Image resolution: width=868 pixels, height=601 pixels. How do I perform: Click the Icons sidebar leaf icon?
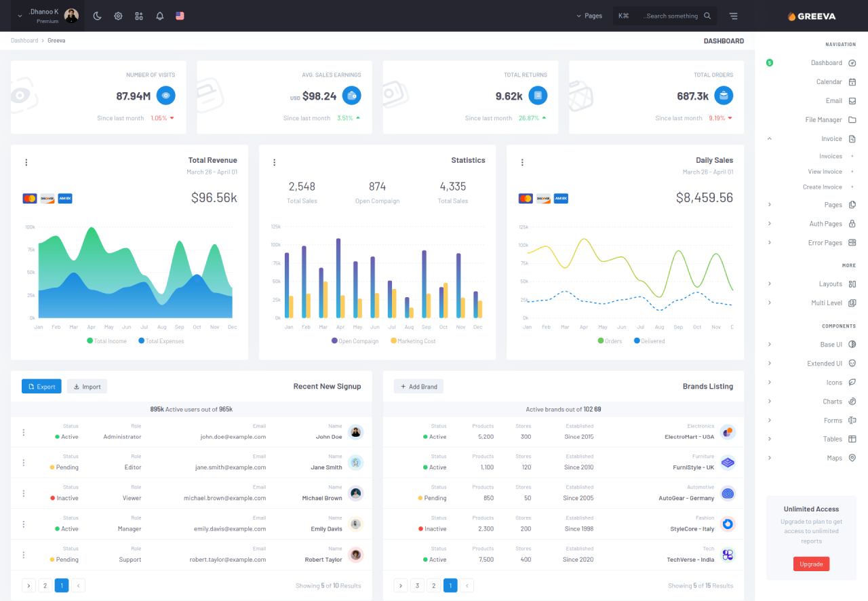(852, 383)
